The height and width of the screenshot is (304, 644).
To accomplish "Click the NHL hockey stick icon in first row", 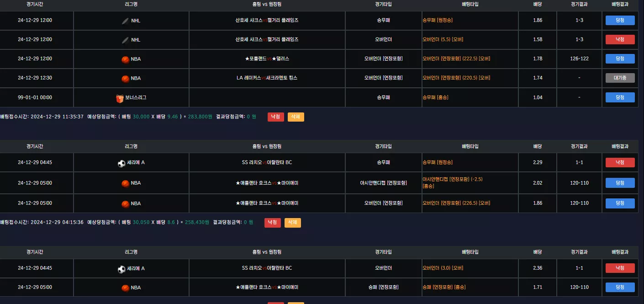I will click(x=125, y=21).
